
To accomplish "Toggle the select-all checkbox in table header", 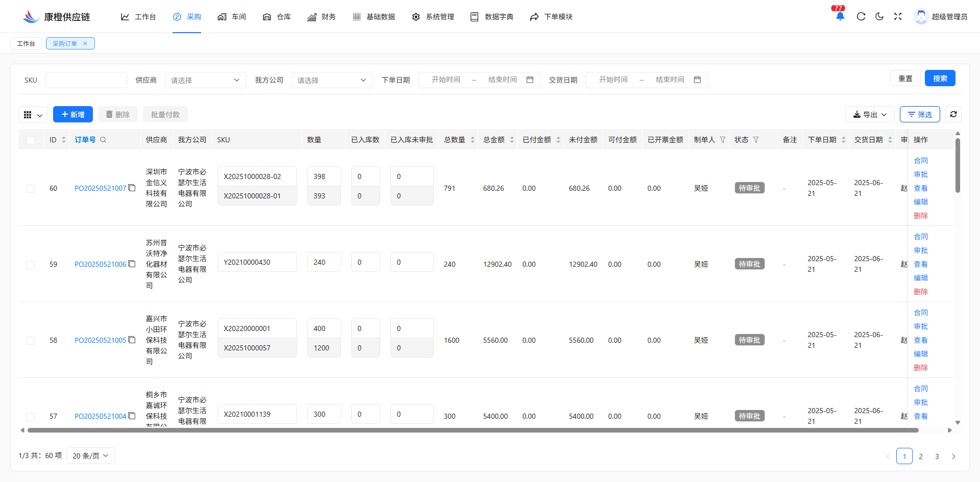I will pyautogui.click(x=31, y=140).
